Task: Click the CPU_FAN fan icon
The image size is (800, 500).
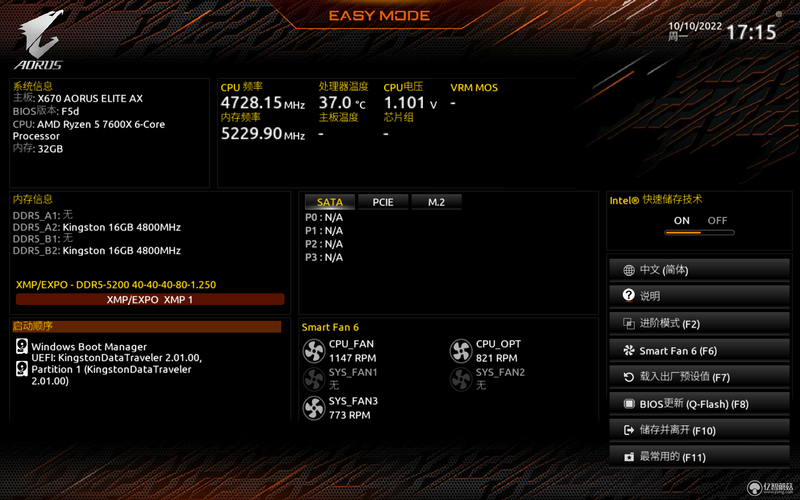Action: [x=314, y=351]
